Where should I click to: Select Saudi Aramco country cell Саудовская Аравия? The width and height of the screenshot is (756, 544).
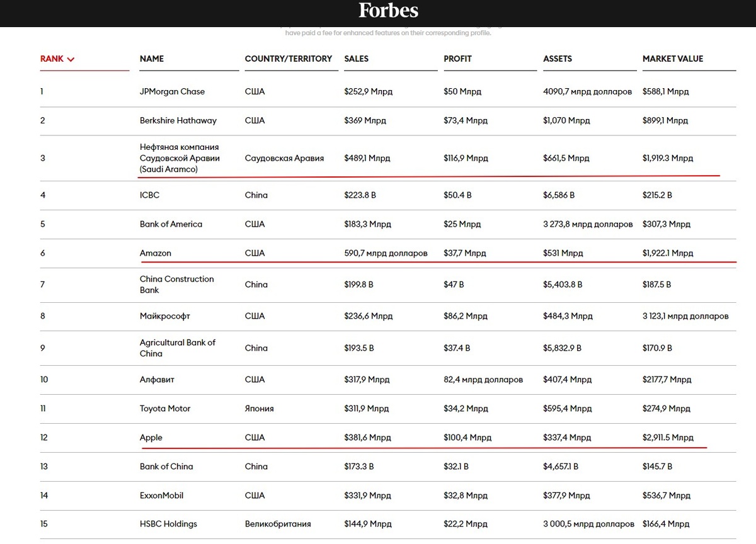(284, 158)
